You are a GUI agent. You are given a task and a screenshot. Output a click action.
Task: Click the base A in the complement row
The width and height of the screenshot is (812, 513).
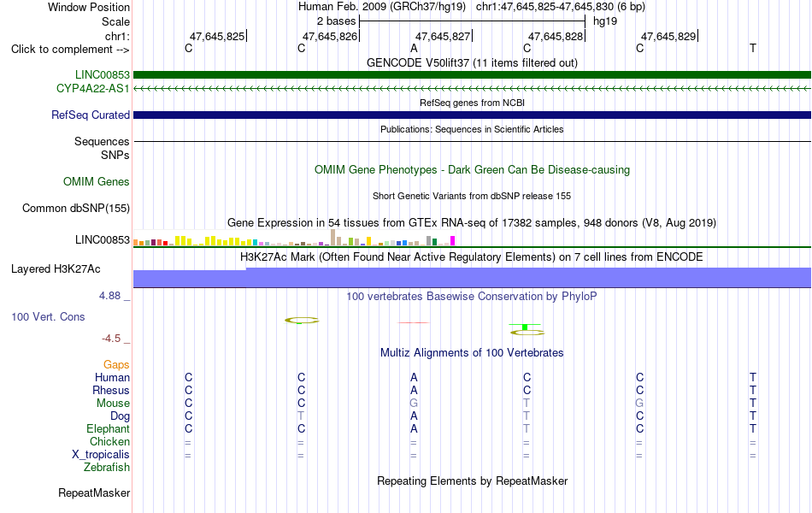pyautogui.click(x=414, y=48)
